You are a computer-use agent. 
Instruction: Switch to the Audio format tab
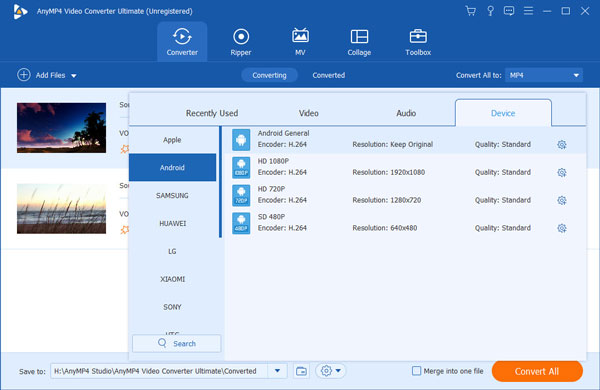point(406,113)
